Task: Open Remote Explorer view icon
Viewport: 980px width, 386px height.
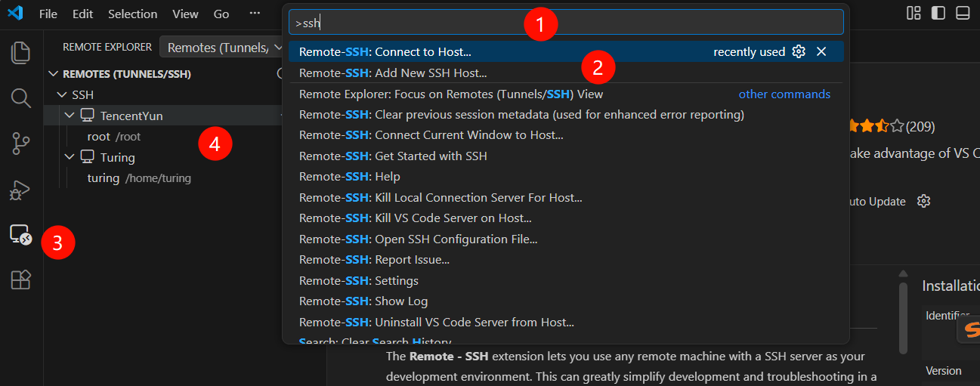Action: pos(20,235)
